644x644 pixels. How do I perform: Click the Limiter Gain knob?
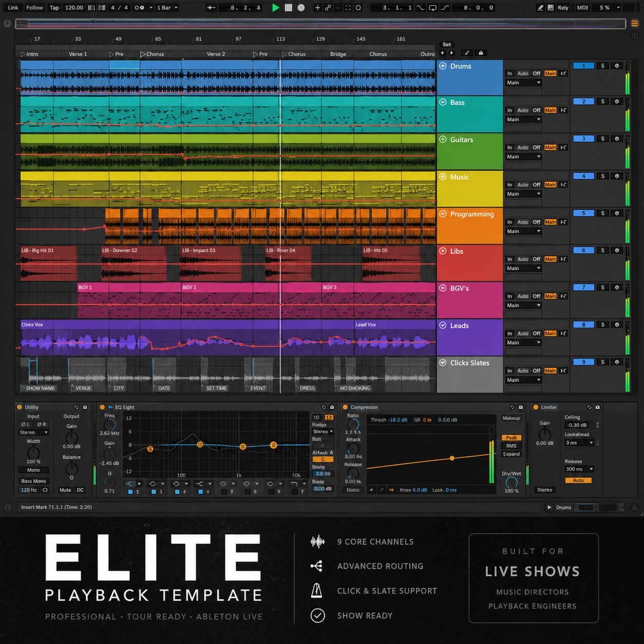[544, 434]
